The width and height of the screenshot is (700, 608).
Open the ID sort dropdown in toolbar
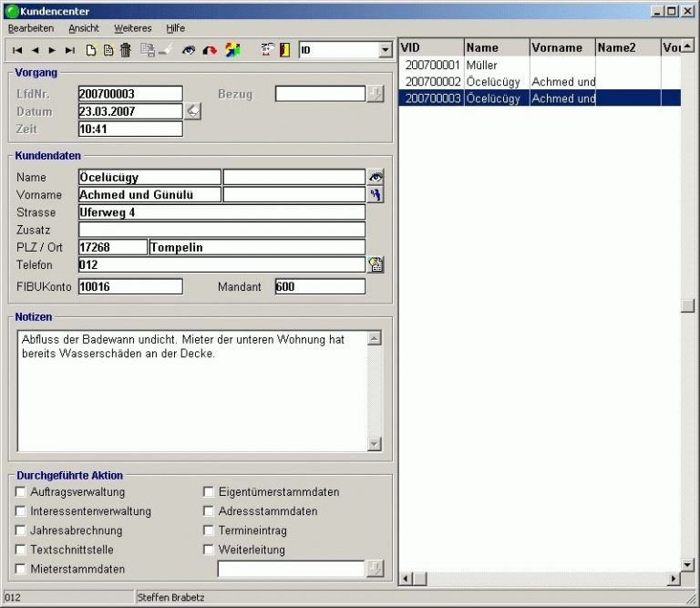pos(385,50)
